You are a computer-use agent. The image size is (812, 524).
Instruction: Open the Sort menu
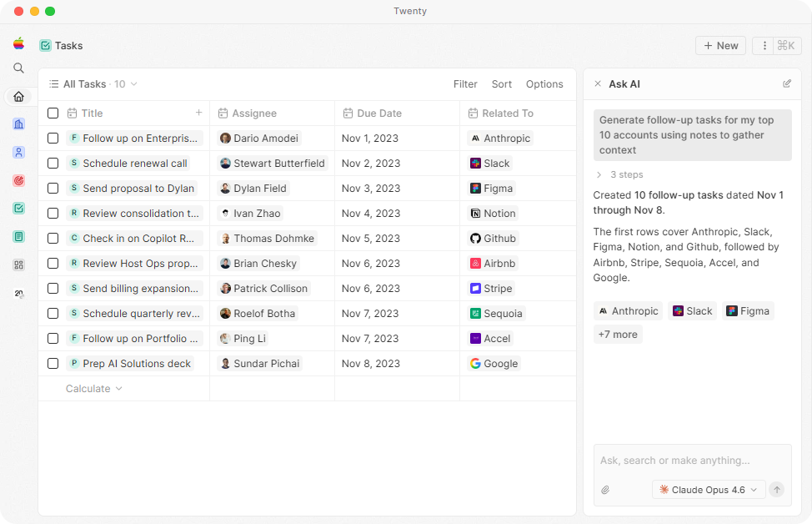point(501,84)
